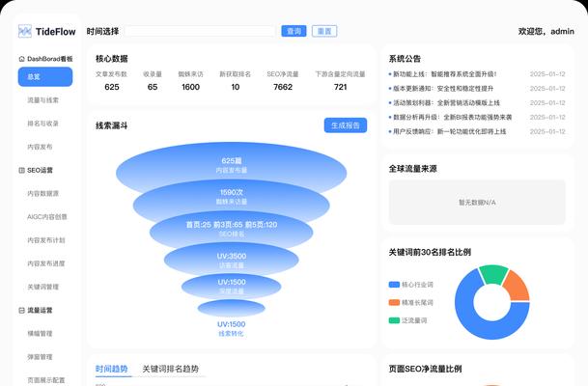
Task: Click the 新获取排名 value 10
Action: pos(236,87)
